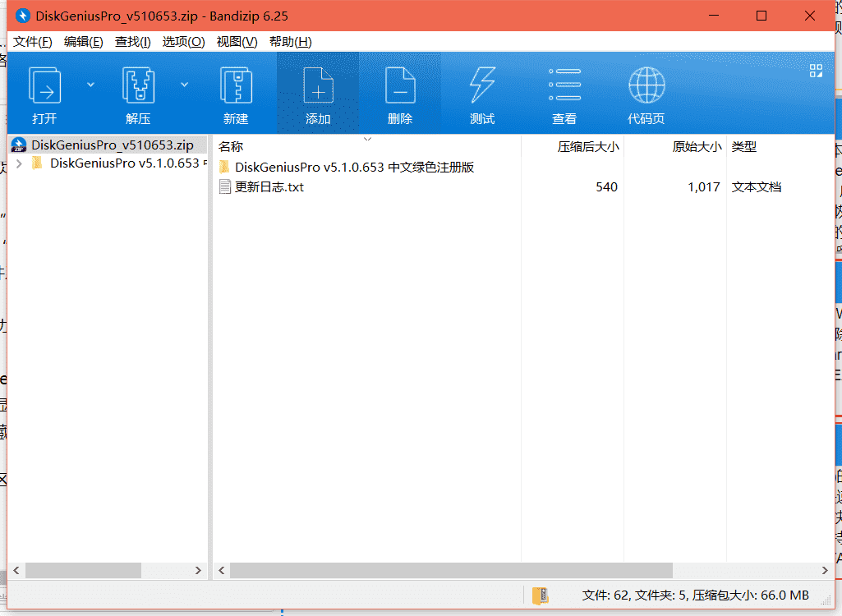Click the folder icon of DiskGeniusPro in file list
Screen dimensions: 842x616
224,167
